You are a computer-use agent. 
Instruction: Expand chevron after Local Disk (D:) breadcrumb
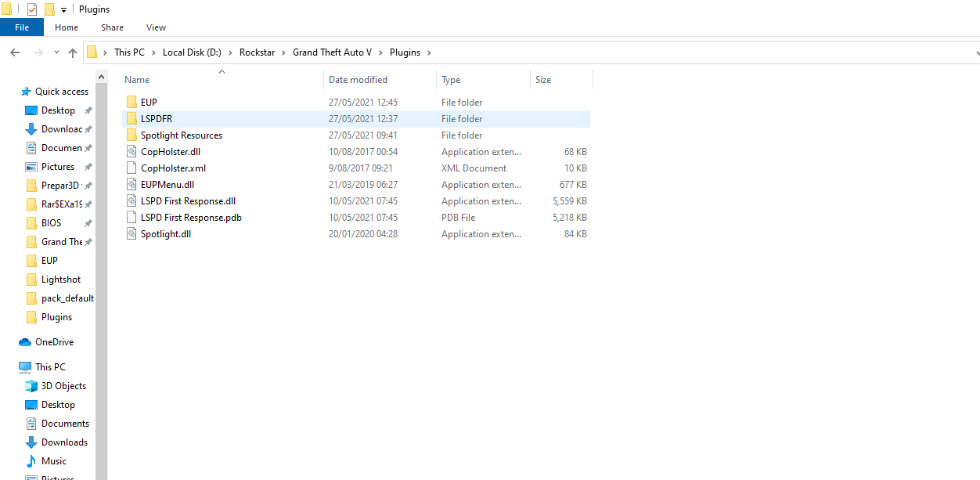point(230,52)
